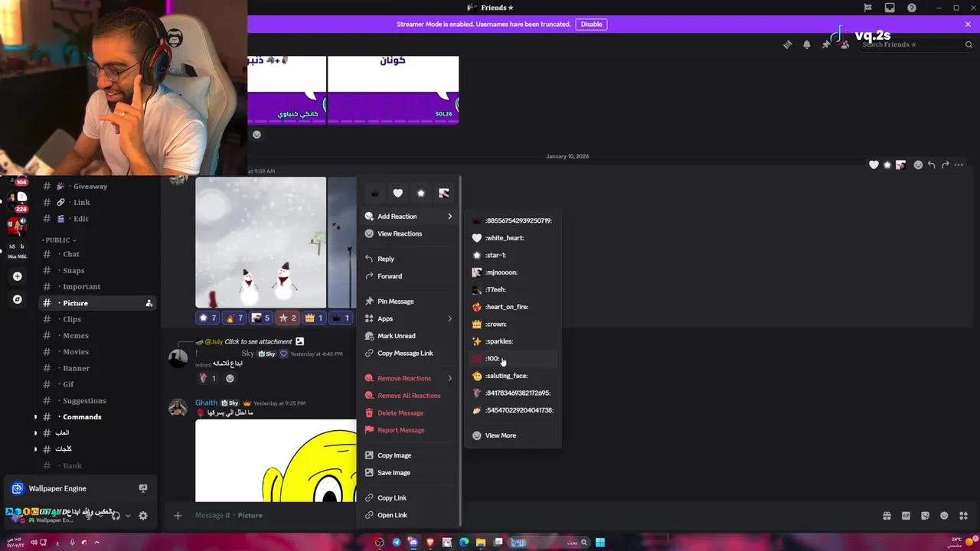980x551 pixels.
Task: Toggle crown reaction with count 1
Action: [x=314, y=318]
